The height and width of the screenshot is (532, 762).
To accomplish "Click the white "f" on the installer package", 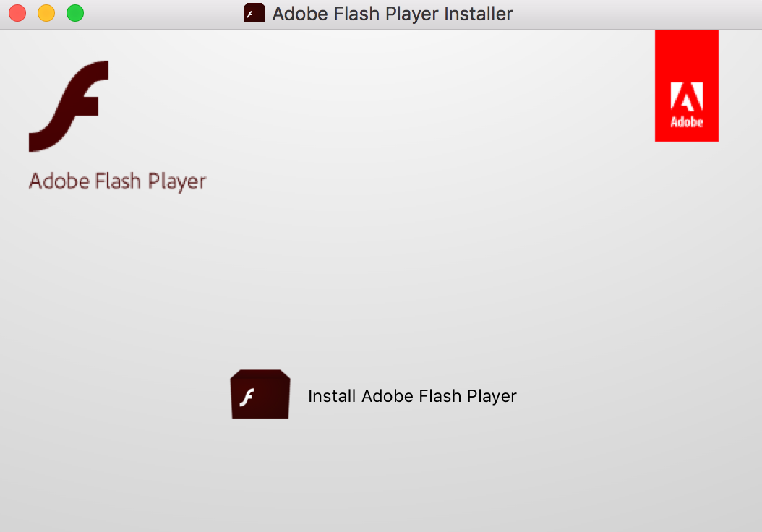I will point(247,397).
